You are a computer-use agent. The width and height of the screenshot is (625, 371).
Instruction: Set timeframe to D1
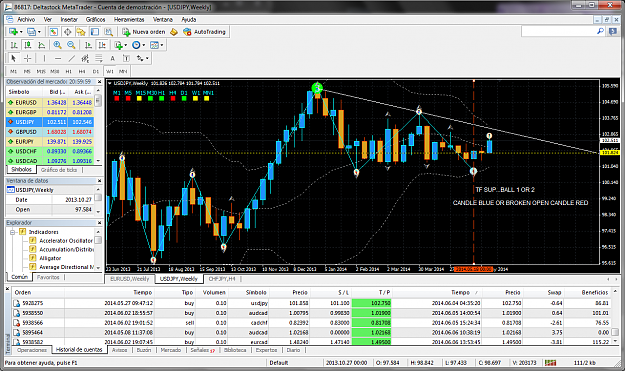[96, 71]
